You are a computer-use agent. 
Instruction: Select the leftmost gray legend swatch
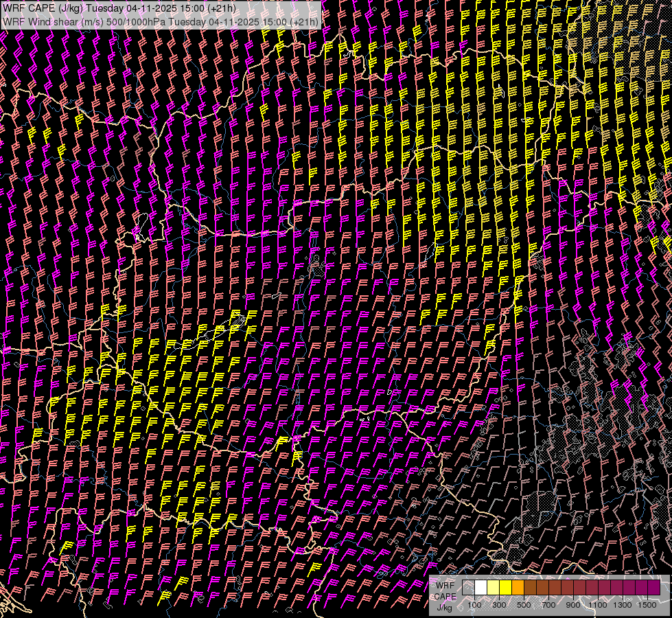click(468, 588)
